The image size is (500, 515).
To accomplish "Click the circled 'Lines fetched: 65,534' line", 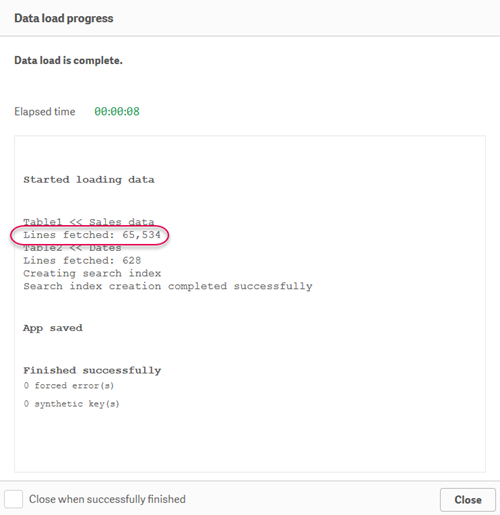I will [x=92, y=235].
